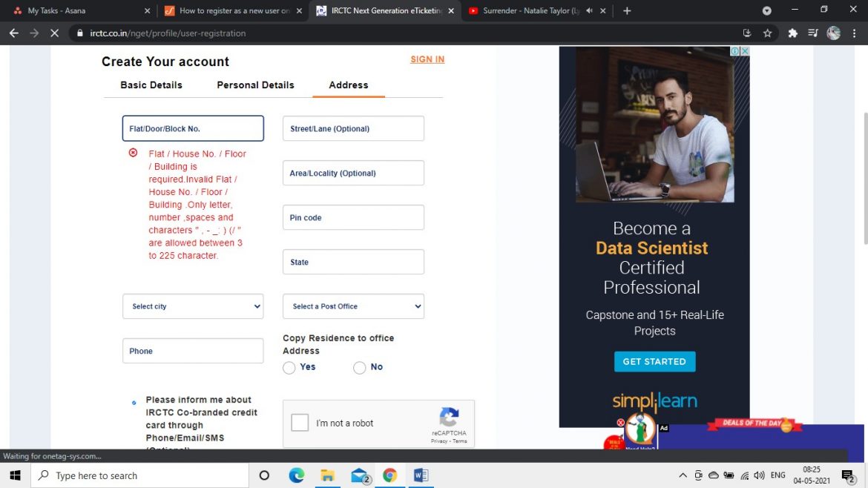Open the Chrome downloads icon in toolbar
The image size is (868, 488).
point(746,33)
